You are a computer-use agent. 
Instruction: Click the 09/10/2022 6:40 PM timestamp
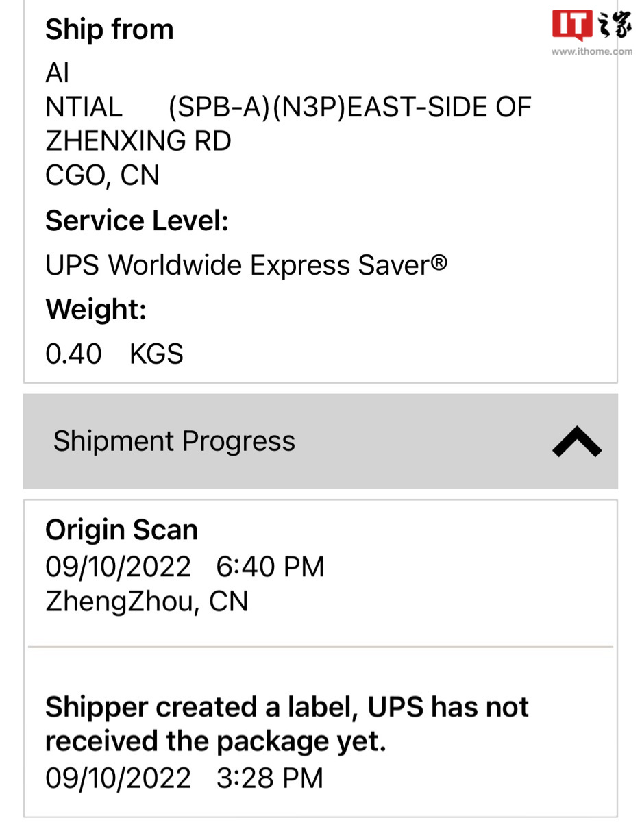coord(185,567)
